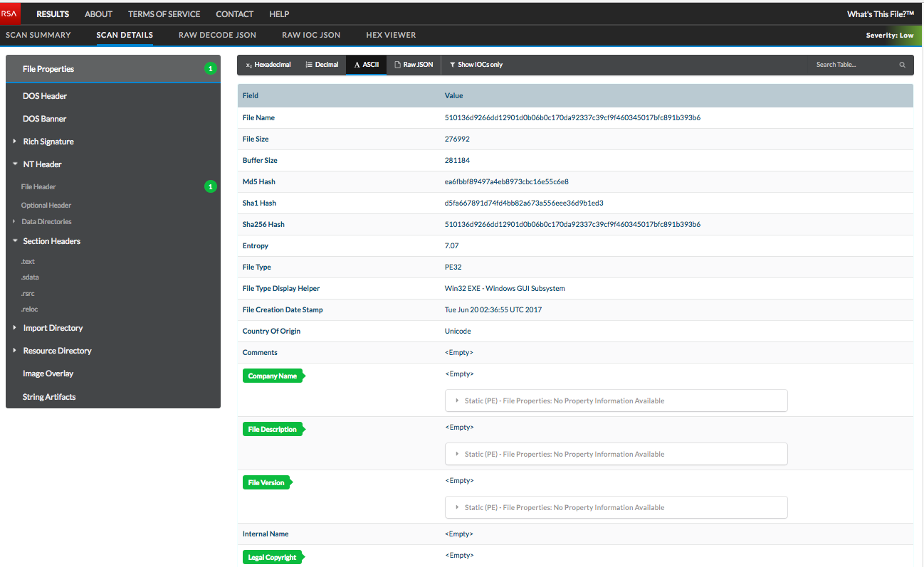Collapse the NT Header section

(15, 164)
